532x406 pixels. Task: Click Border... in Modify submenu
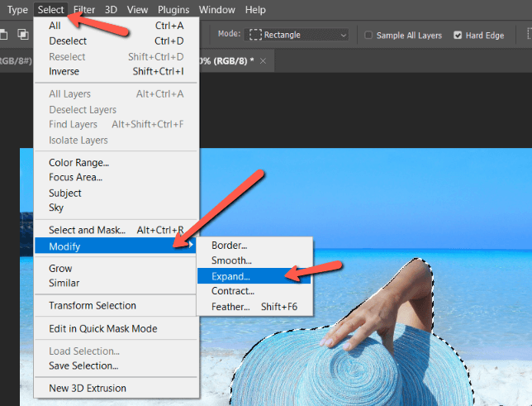point(228,246)
